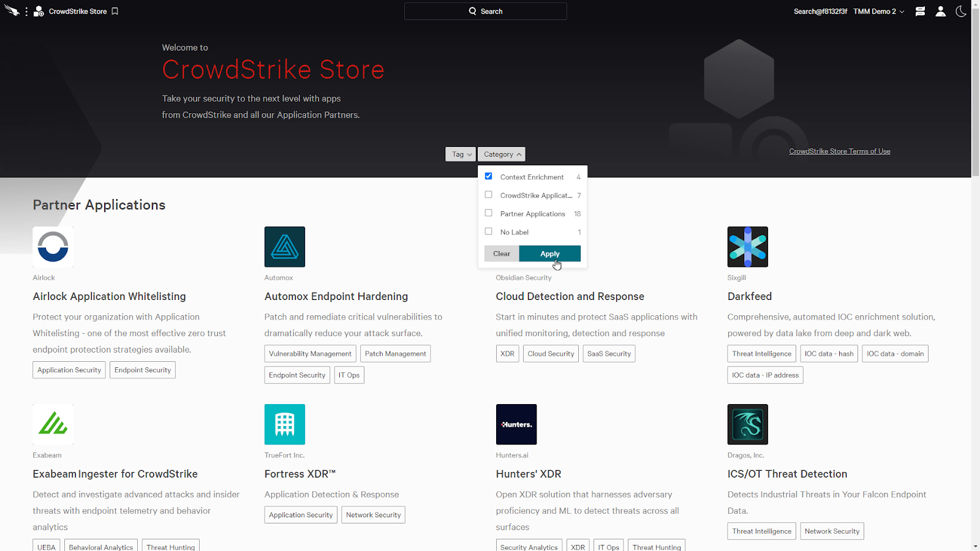Uncheck the Context Enrichment category
Viewport: 980px width, 551px height.
pyautogui.click(x=488, y=176)
